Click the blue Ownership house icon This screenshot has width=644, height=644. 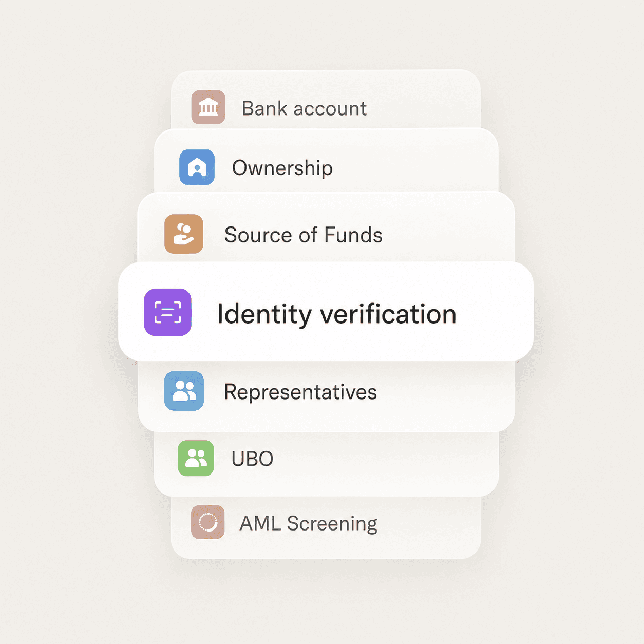[197, 167]
